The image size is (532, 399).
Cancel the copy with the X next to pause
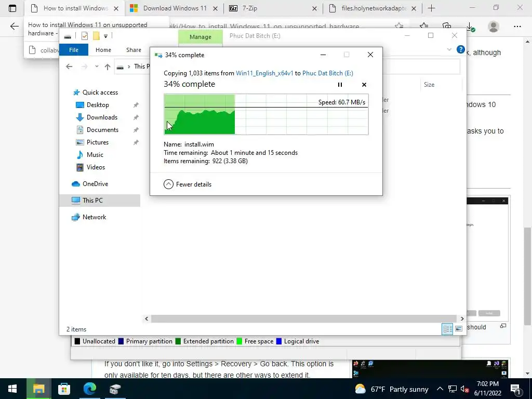364,85
